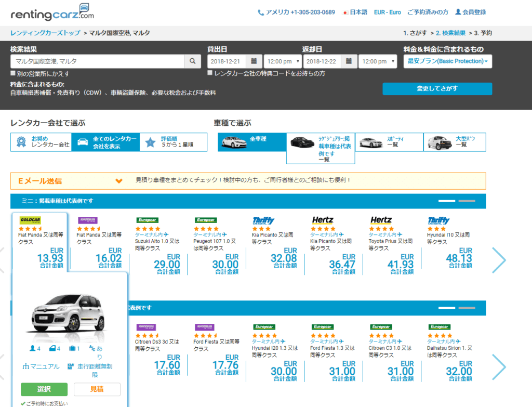The height and width of the screenshot is (407, 532).
Task: Click the Rhodium logo on Citroen Ds3 card
Action: coord(146,327)
